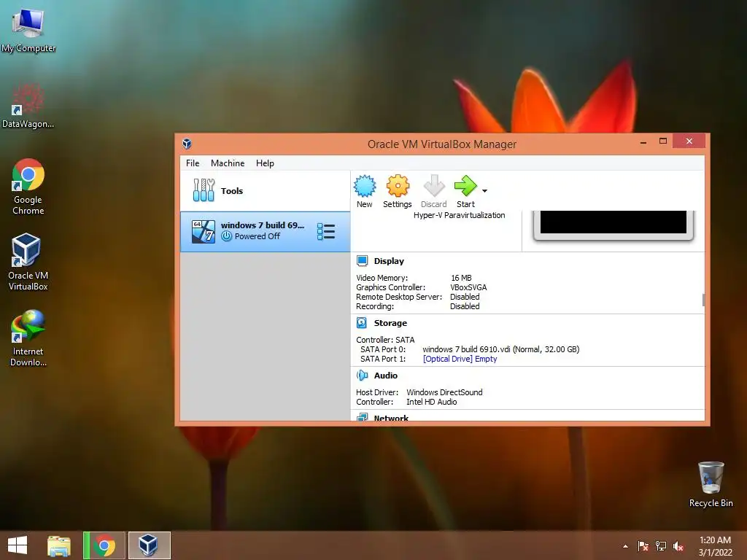Click the Audio section header
This screenshot has height=560, width=747.
pos(385,376)
